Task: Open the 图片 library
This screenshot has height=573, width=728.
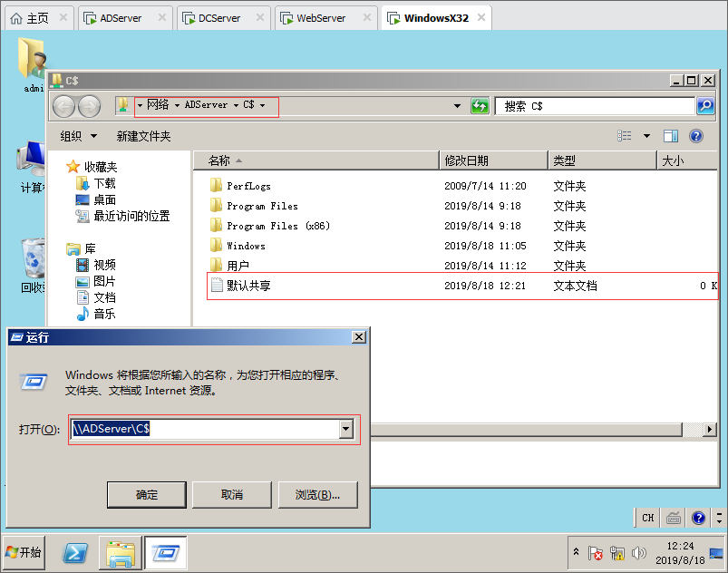Action: pyautogui.click(x=95, y=281)
